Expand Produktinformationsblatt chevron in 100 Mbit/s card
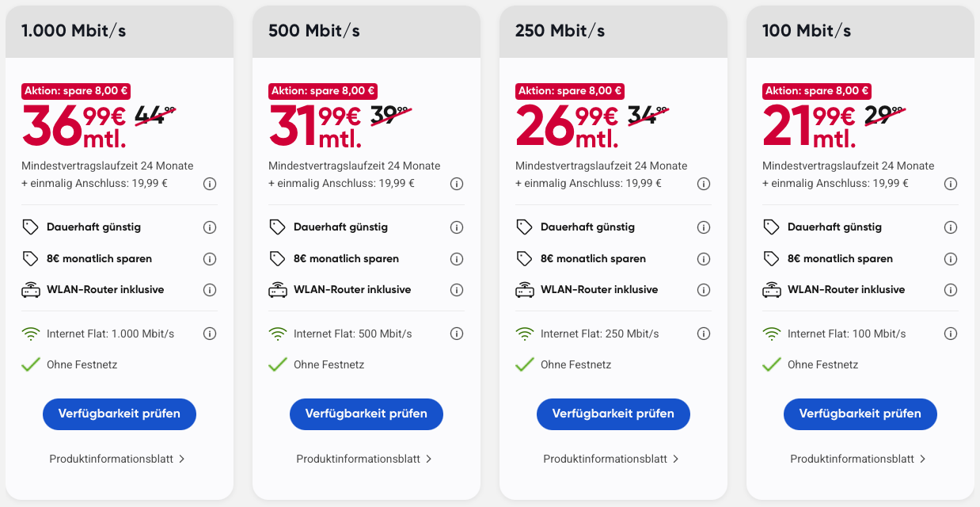The image size is (980, 507). (x=923, y=459)
